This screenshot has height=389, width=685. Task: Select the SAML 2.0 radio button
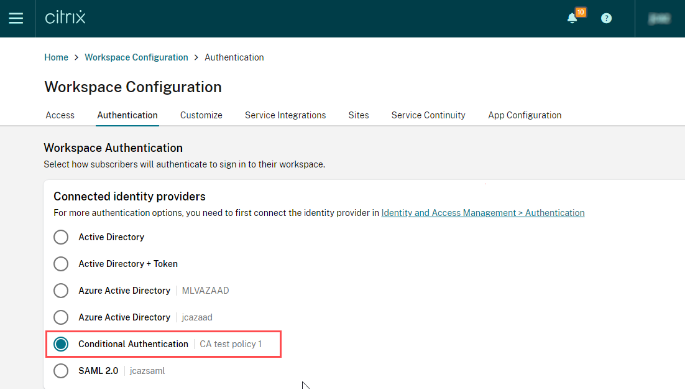point(61,371)
